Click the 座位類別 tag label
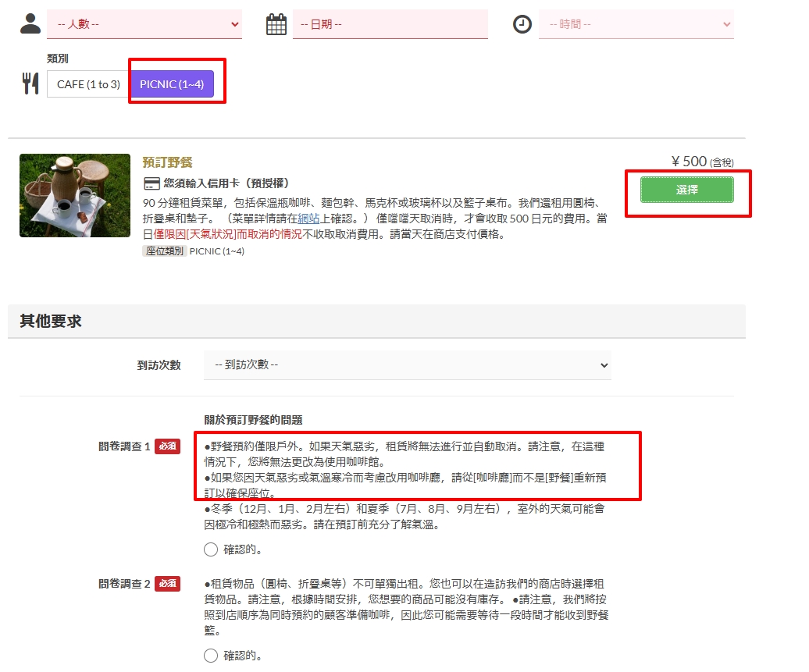This screenshot has width=809, height=672. click(165, 251)
